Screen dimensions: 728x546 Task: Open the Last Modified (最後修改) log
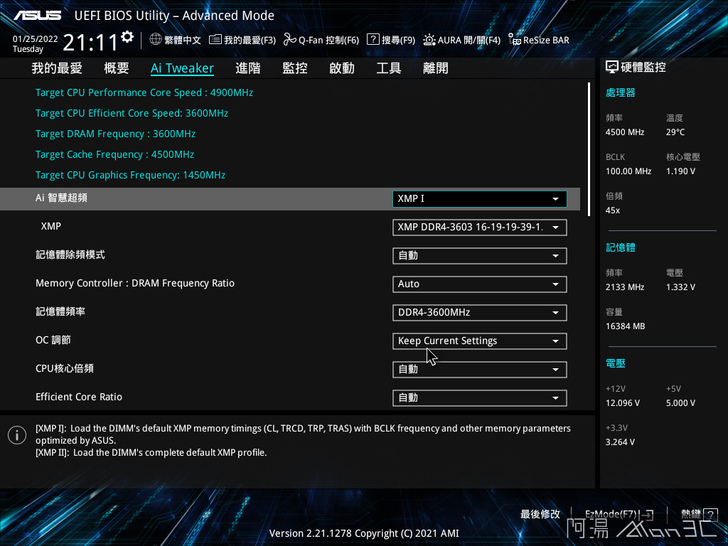pos(540,514)
